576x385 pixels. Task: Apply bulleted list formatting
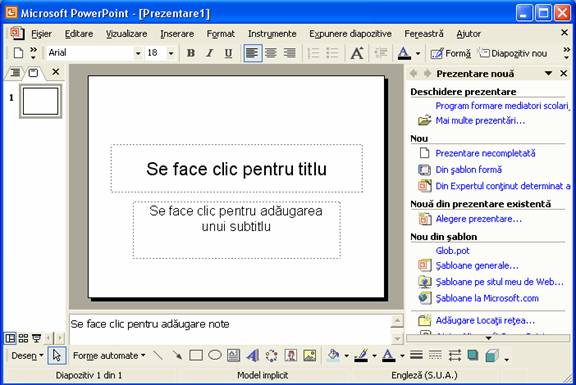click(x=332, y=53)
